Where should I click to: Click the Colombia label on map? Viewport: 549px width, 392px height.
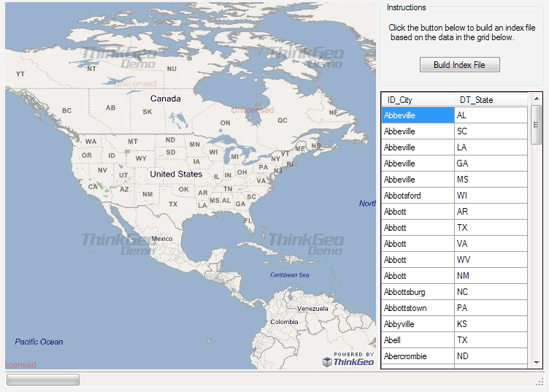tap(284, 322)
